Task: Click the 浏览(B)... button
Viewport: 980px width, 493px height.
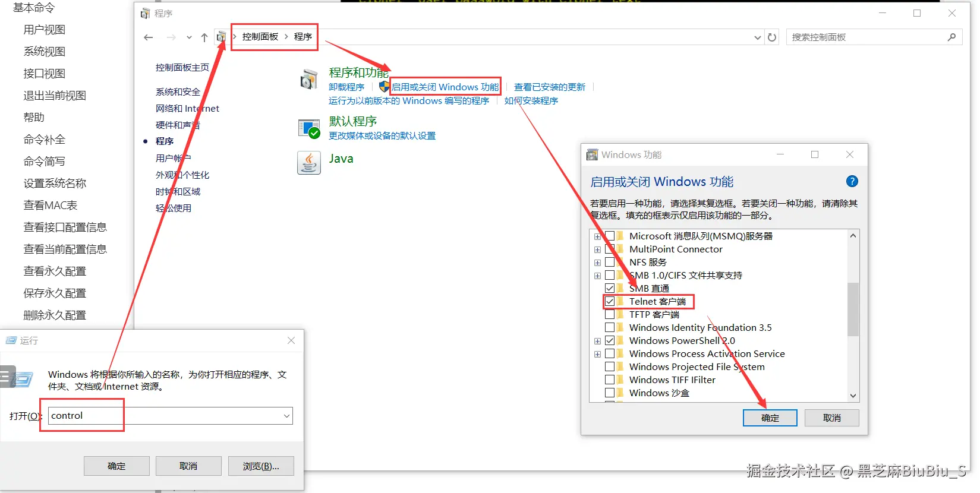Action: (x=261, y=466)
